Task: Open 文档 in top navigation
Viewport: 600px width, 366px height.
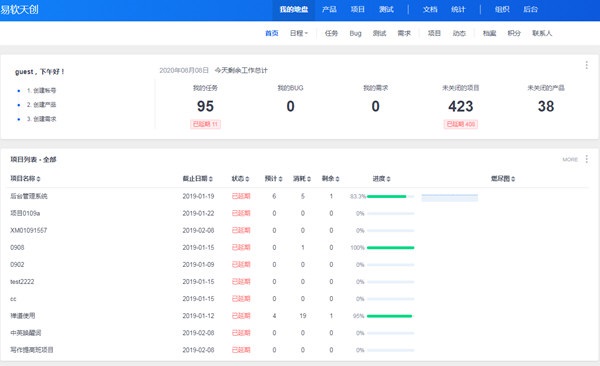Action: (430, 10)
